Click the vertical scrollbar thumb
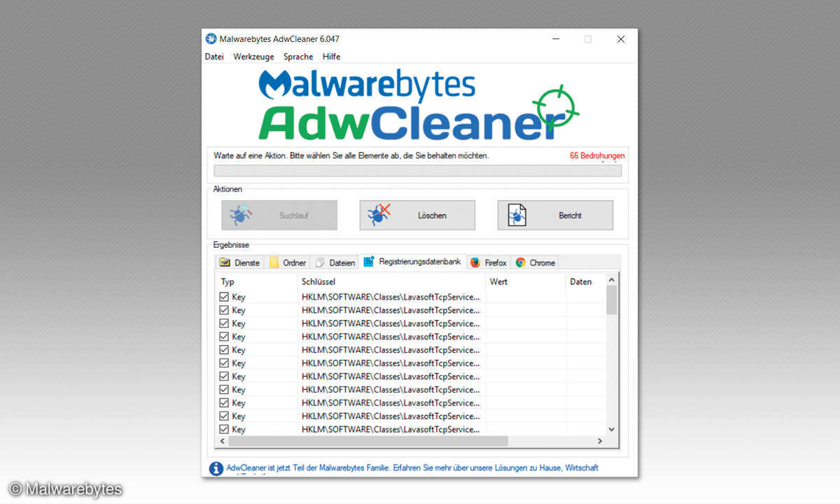This screenshot has height=504, width=840. 612,300
